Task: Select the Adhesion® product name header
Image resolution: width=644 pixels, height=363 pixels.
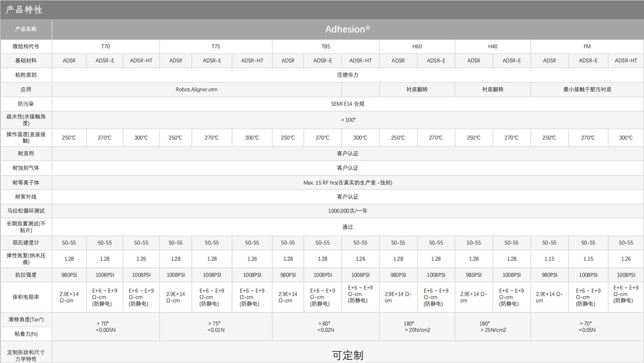Action: click(347, 30)
